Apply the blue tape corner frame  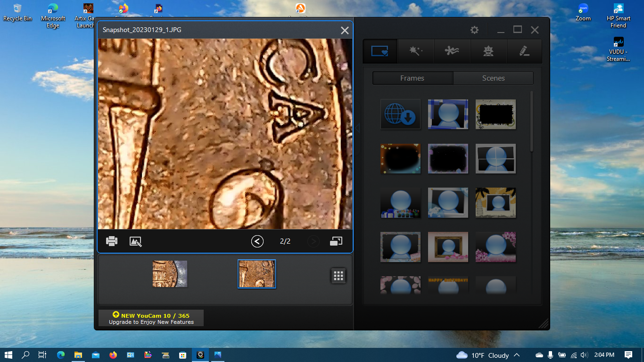pos(448,114)
